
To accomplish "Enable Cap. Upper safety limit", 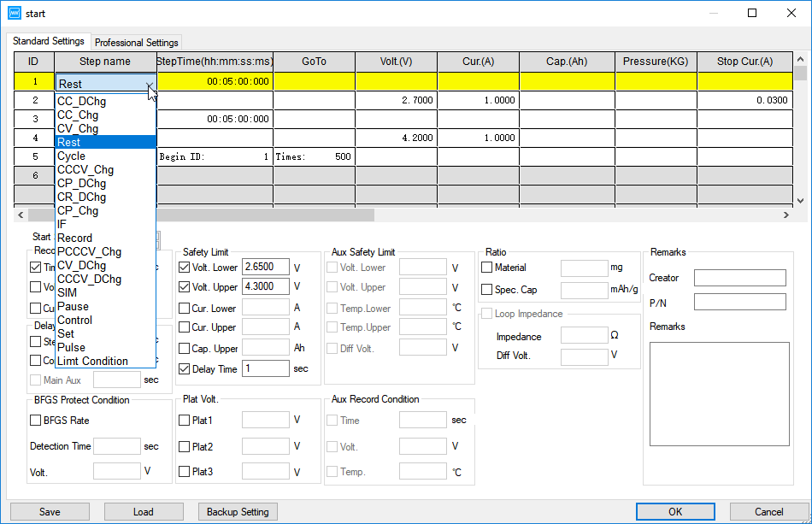I will click(184, 349).
